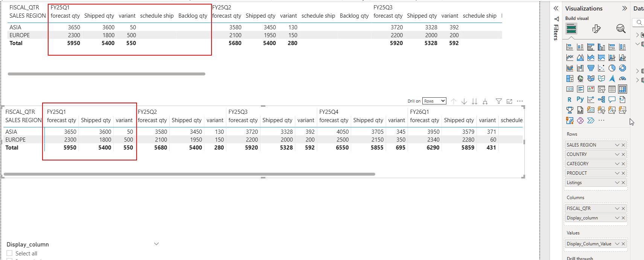Select the decomposition tree visual
The image size is (644, 260).
pyautogui.click(x=601, y=100)
